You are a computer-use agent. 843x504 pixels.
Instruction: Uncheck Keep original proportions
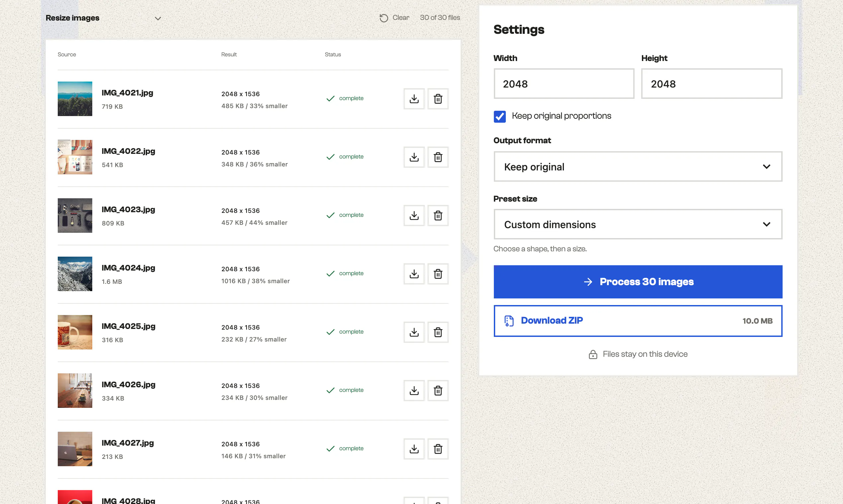click(499, 116)
